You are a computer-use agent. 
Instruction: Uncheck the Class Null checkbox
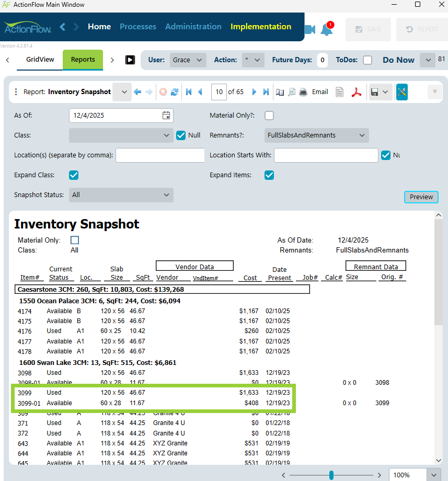tap(181, 135)
